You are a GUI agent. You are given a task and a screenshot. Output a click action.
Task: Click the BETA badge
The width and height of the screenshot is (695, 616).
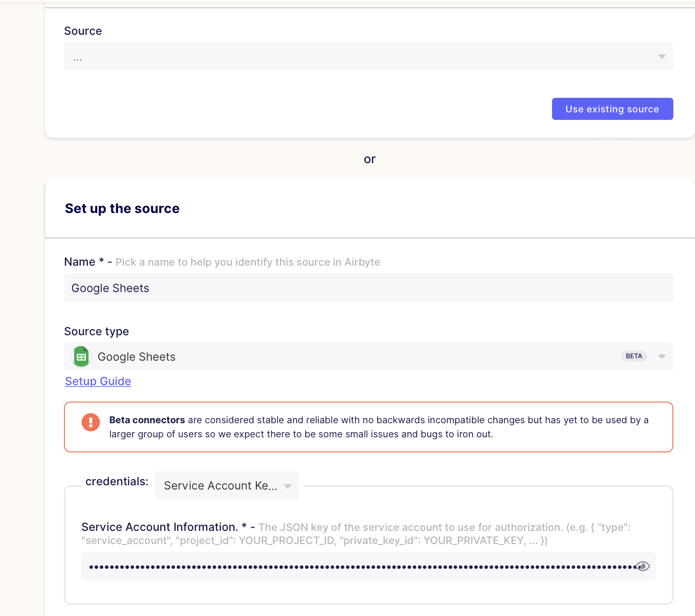634,356
